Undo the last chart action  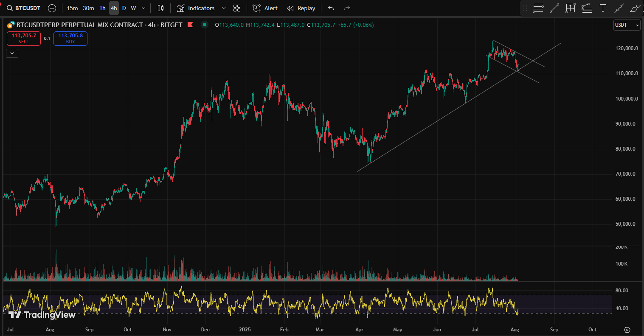(331, 8)
